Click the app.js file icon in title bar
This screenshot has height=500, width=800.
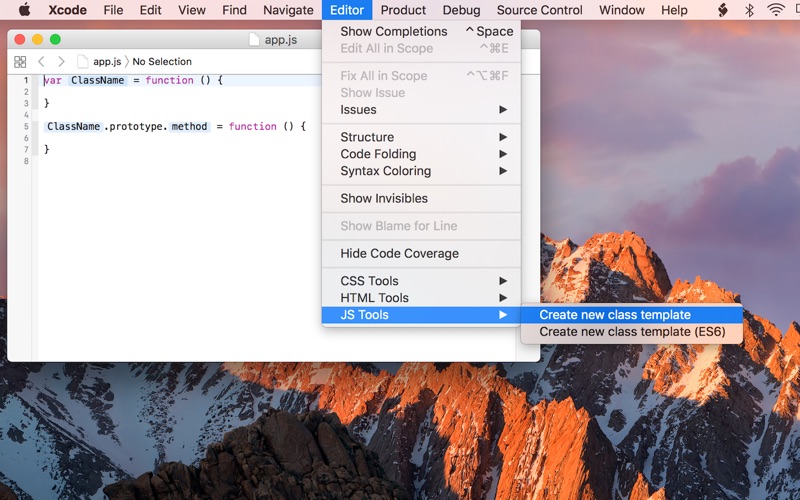tap(254, 39)
